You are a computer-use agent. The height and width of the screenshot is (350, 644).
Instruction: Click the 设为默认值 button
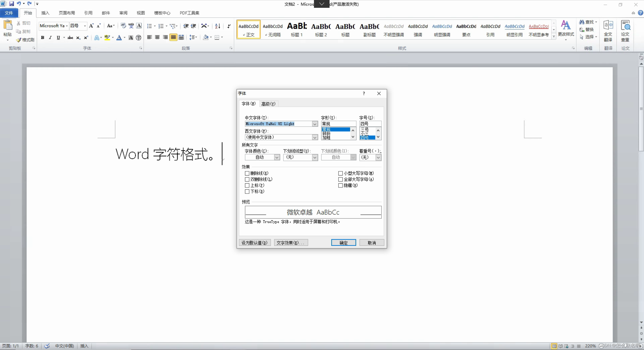pyautogui.click(x=254, y=243)
